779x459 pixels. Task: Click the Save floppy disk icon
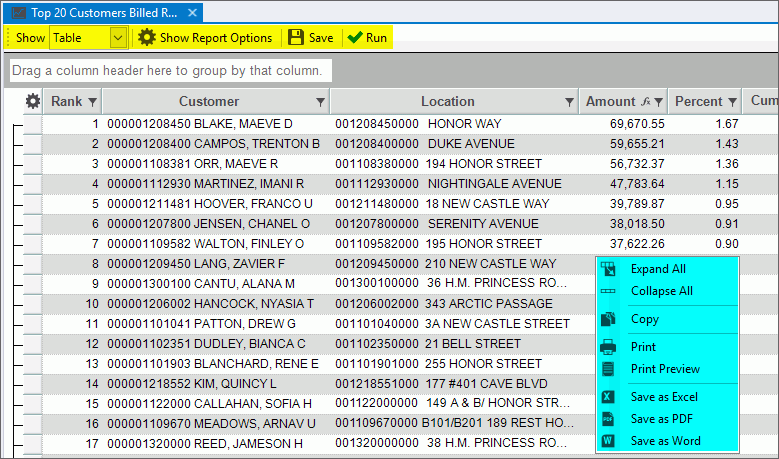tap(296, 37)
